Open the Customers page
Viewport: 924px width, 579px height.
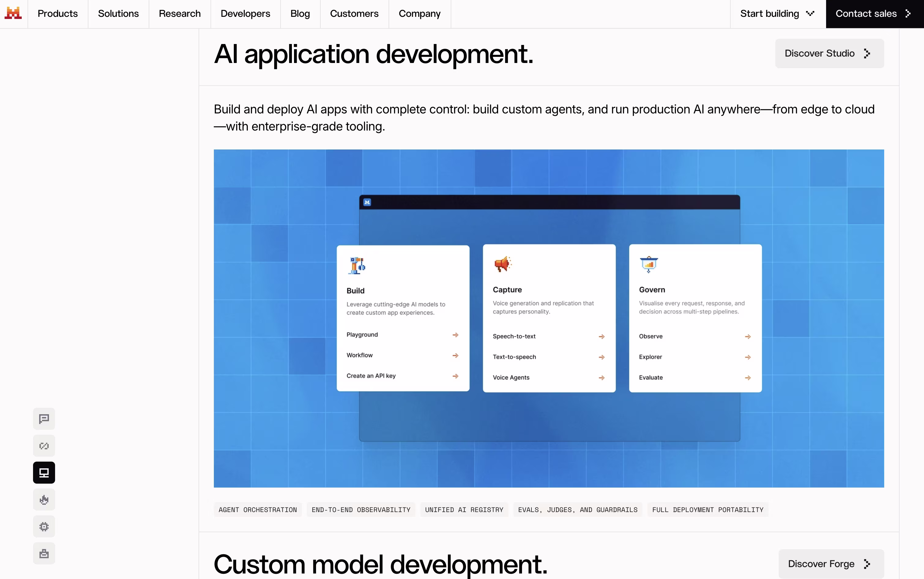[354, 14]
